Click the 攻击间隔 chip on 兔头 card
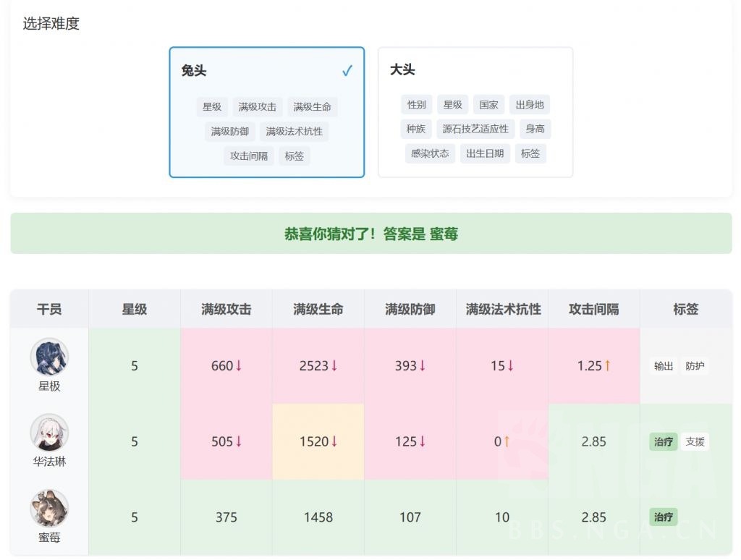 point(249,156)
